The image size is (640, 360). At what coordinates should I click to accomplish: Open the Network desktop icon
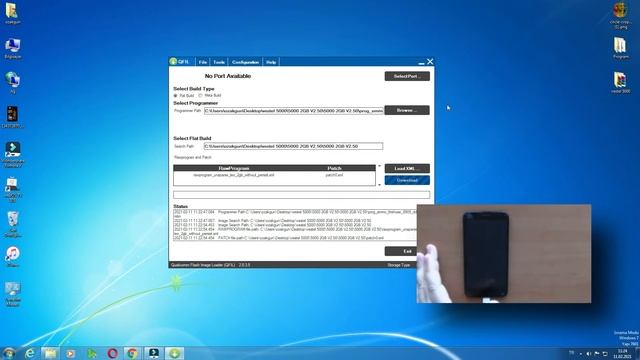13,83
